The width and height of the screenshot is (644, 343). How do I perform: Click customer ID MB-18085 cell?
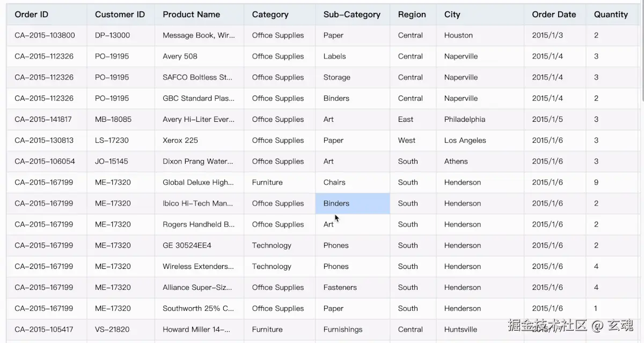click(x=113, y=120)
